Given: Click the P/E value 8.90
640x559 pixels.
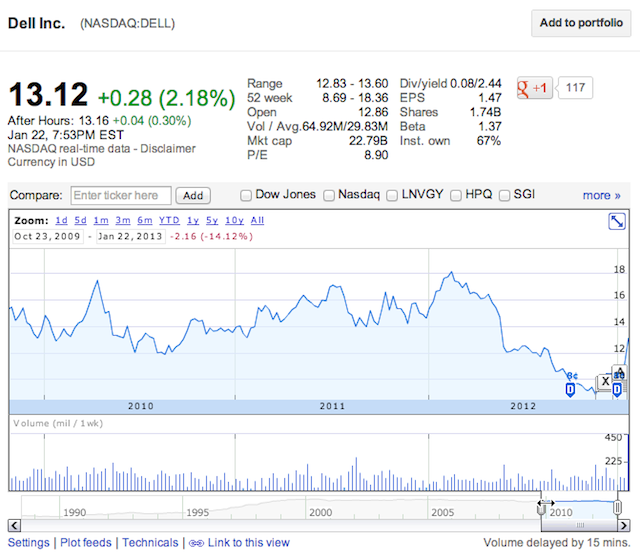Looking at the screenshot, I should pos(376,155).
